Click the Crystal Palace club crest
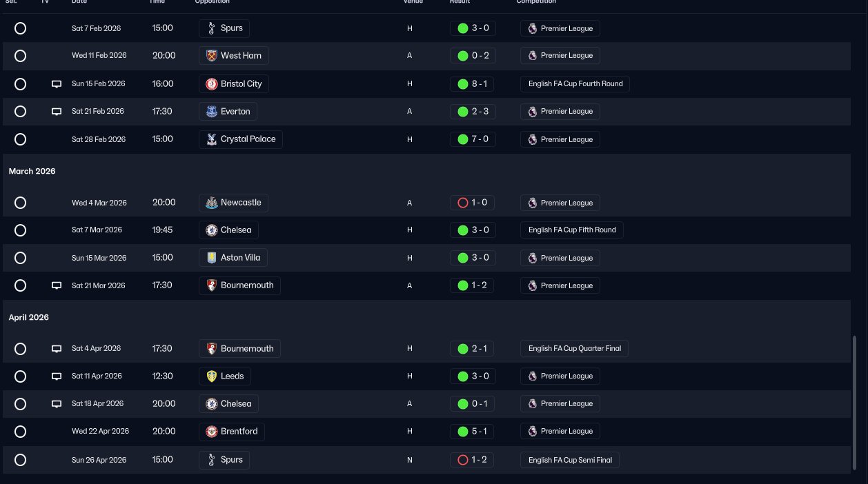This screenshot has width=868, height=484. pos(212,139)
